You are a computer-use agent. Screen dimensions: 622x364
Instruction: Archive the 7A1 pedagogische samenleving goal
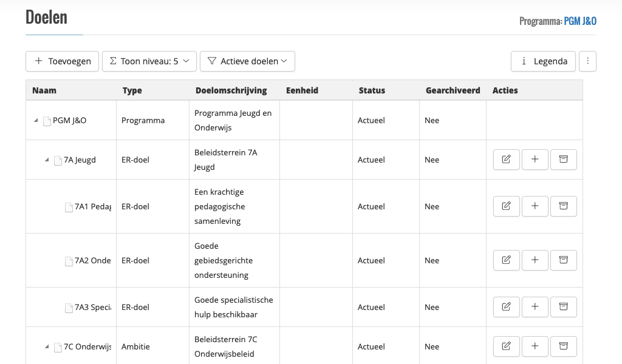tap(563, 206)
